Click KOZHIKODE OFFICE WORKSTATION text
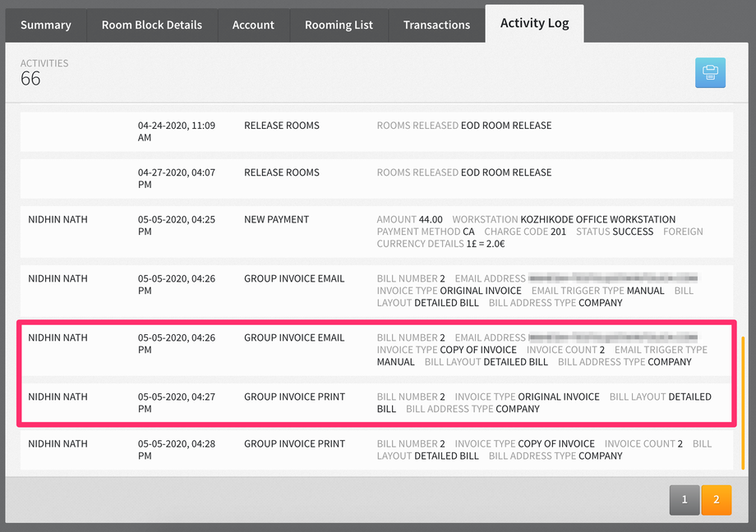 [x=598, y=219]
